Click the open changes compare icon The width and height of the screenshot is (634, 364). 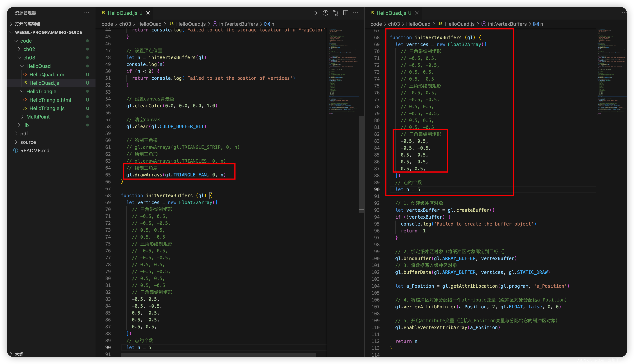click(335, 13)
